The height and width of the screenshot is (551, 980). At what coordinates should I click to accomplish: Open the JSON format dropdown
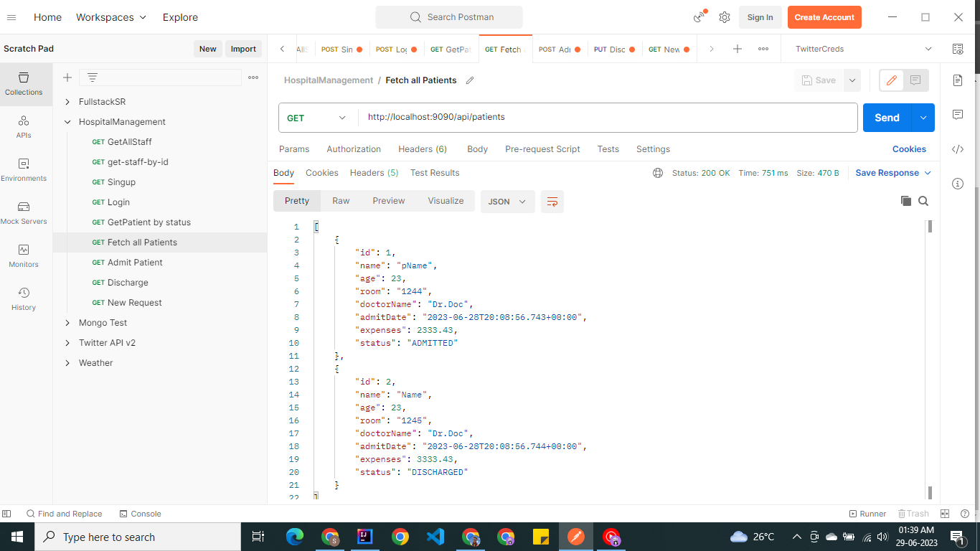tap(507, 202)
